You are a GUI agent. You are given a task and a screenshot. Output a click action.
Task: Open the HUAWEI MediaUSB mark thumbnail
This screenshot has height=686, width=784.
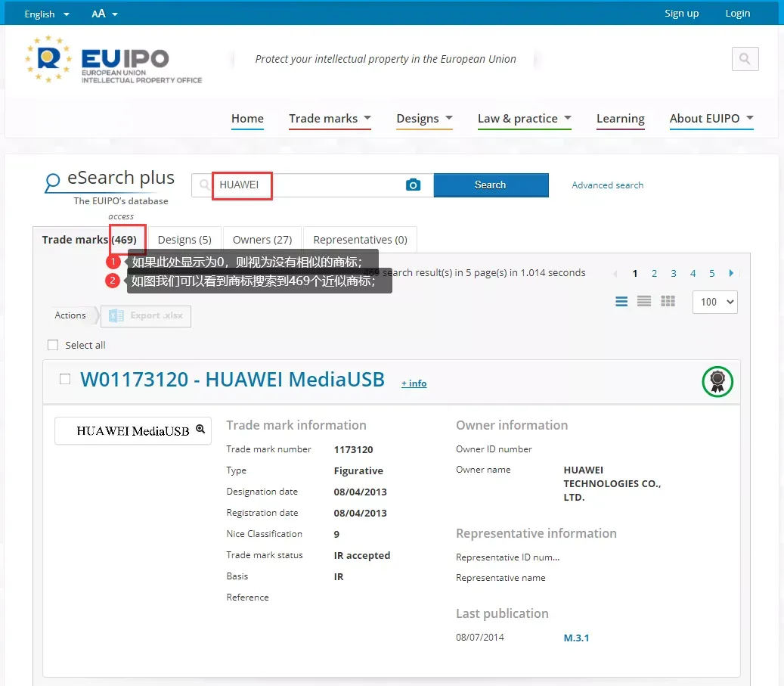pyautogui.click(x=133, y=431)
